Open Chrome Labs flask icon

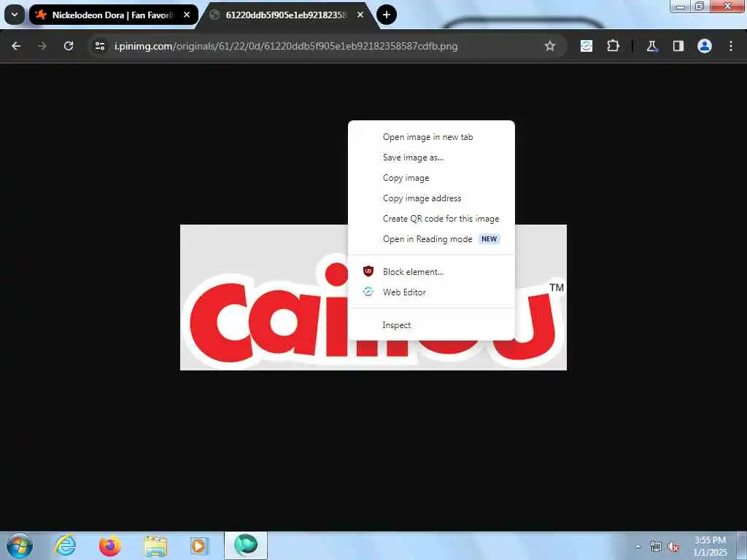[651, 46]
